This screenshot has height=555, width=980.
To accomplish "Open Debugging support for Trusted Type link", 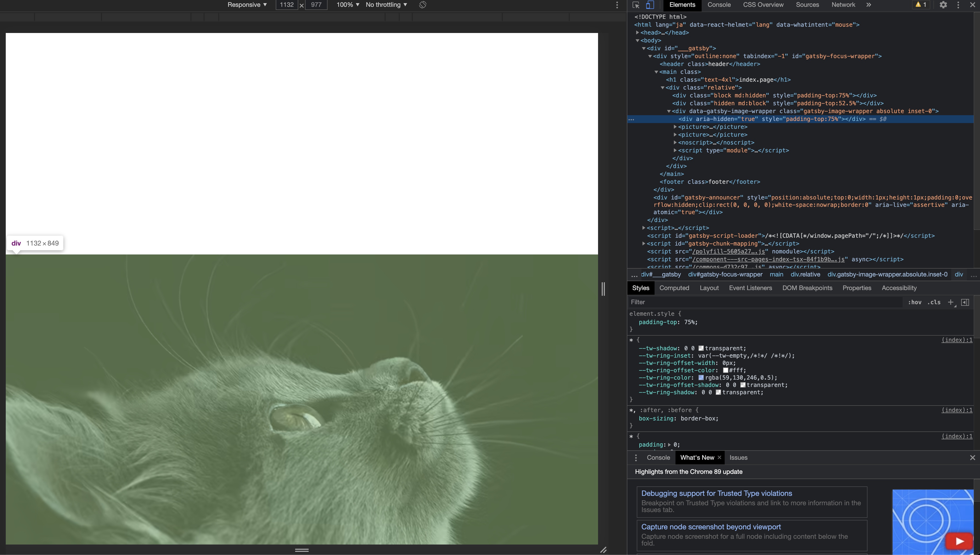I will tap(717, 494).
